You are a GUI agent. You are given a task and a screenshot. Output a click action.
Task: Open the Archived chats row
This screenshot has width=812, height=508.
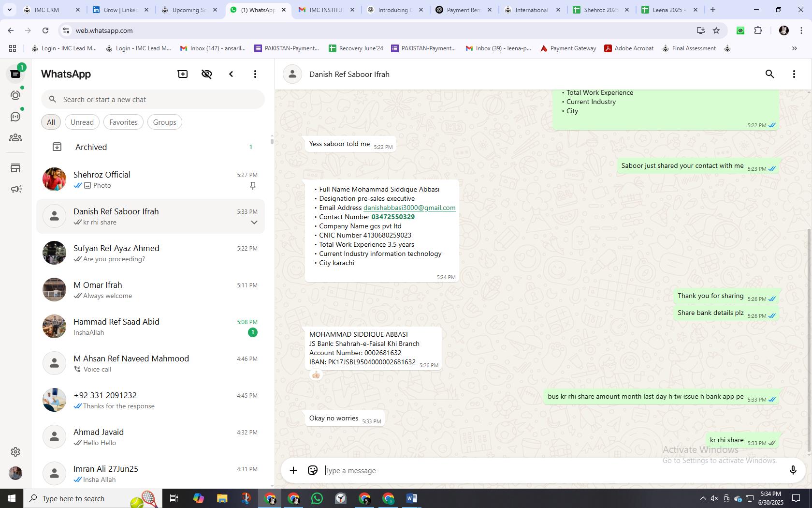[x=151, y=147]
